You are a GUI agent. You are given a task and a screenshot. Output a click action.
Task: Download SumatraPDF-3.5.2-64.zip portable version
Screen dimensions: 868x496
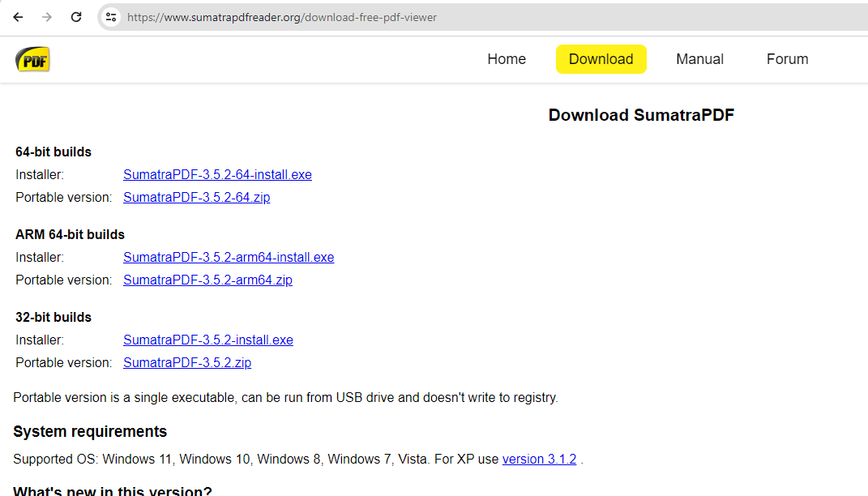pos(196,198)
